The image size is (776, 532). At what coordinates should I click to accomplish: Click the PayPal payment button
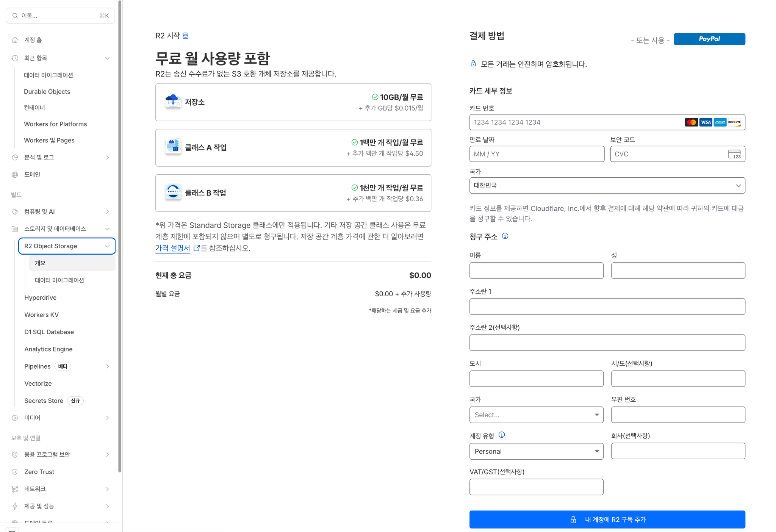[x=709, y=39]
